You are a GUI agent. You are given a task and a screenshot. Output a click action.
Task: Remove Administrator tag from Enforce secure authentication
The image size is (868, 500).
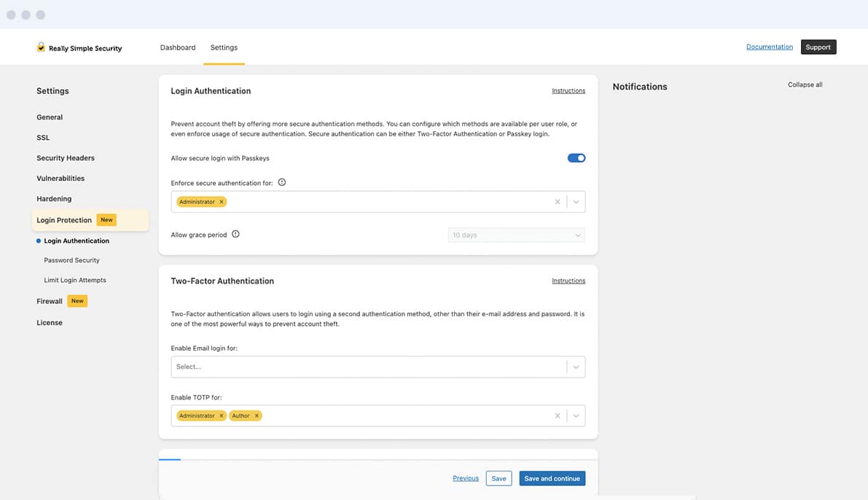coord(222,202)
